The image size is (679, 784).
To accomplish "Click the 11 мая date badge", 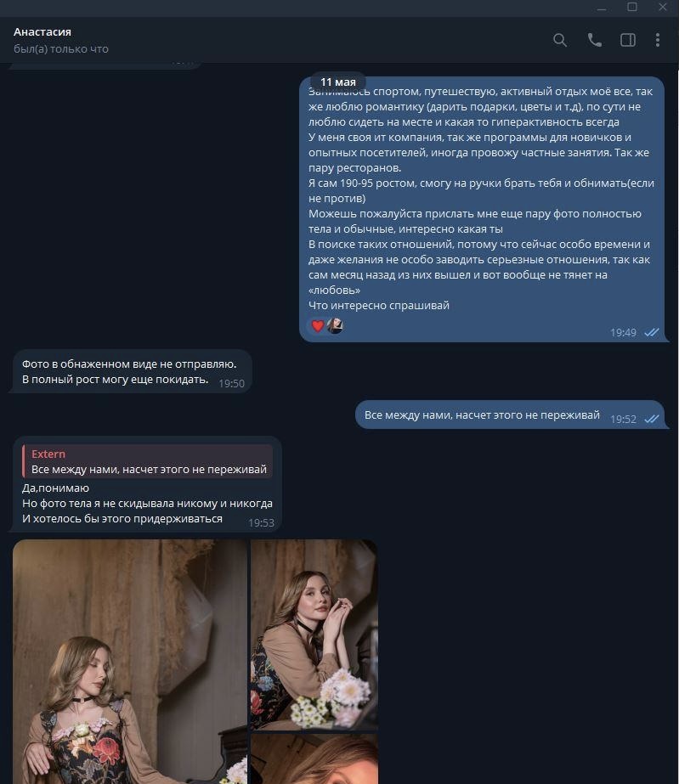I will point(338,82).
